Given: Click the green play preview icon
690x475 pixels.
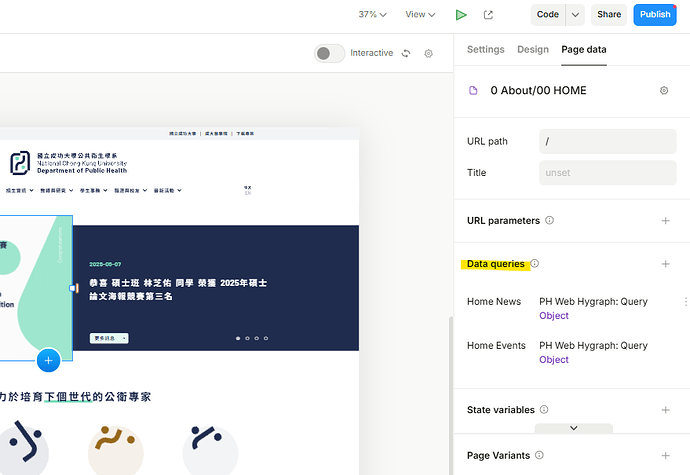Looking at the screenshot, I should point(461,15).
